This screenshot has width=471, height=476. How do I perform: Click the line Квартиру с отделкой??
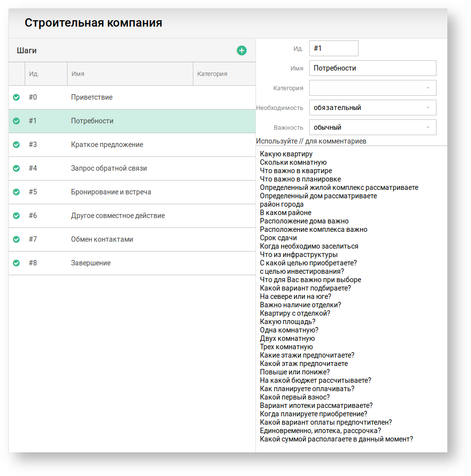point(295,313)
